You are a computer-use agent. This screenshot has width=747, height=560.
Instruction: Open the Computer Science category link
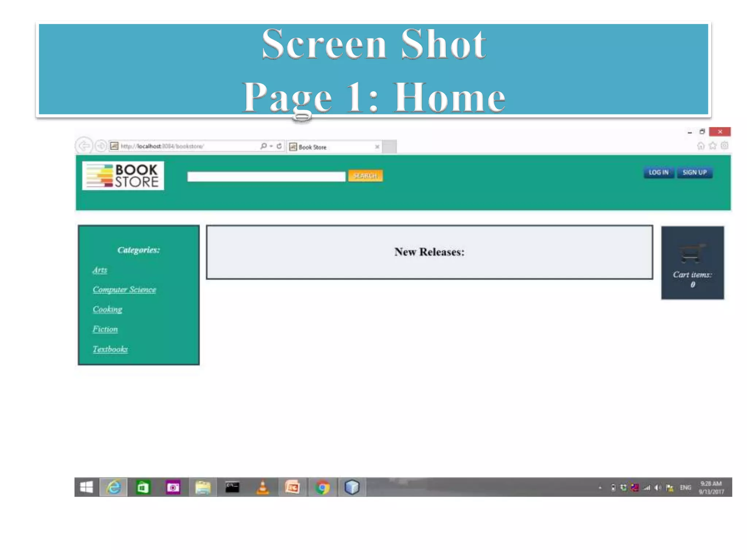124,289
